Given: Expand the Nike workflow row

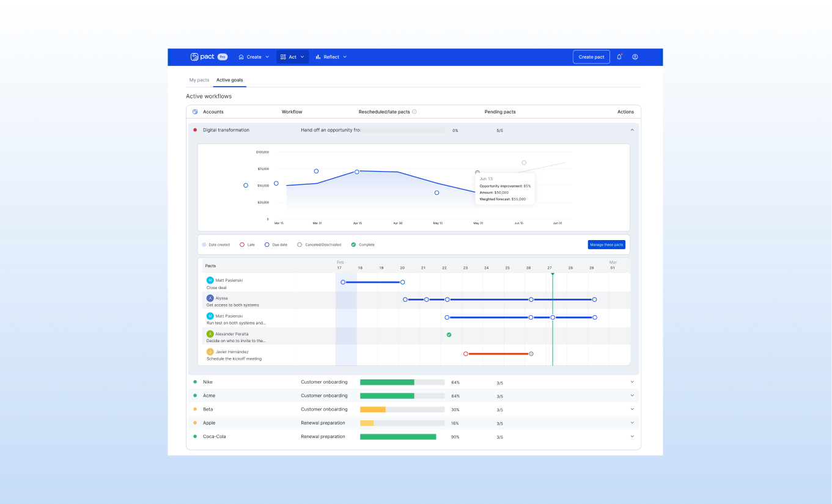Looking at the screenshot, I should 632,382.
